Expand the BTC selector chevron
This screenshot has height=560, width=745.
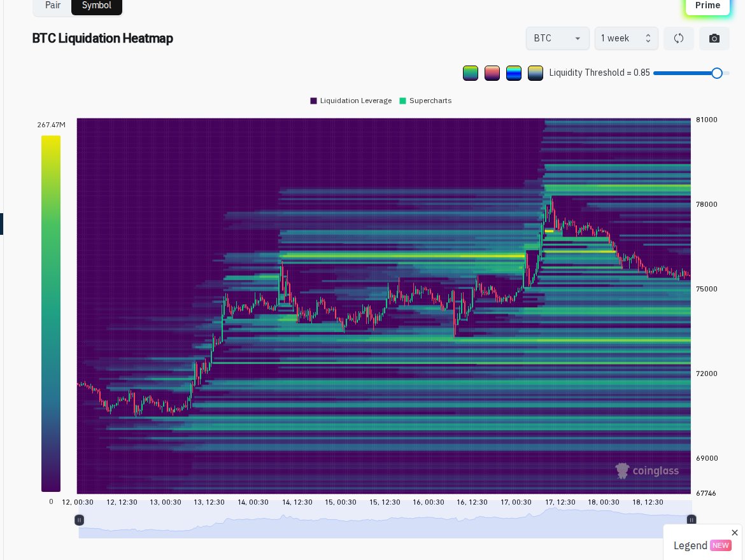pos(578,38)
